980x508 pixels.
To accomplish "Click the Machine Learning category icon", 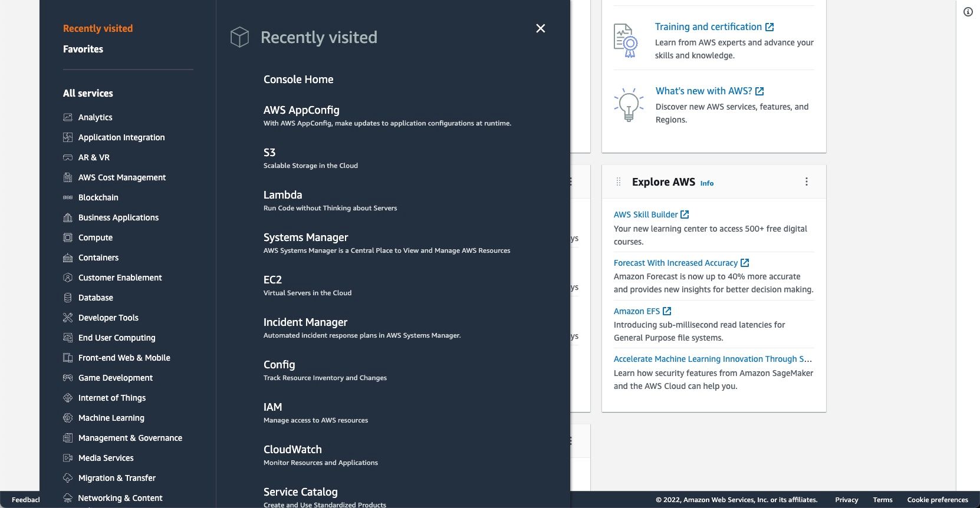I will click(x=68, y=418).
